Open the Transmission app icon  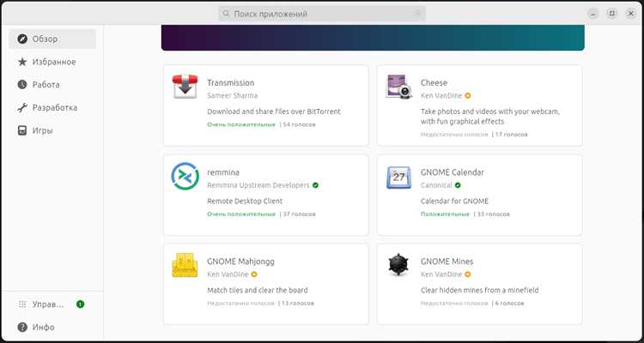point(185,86)
